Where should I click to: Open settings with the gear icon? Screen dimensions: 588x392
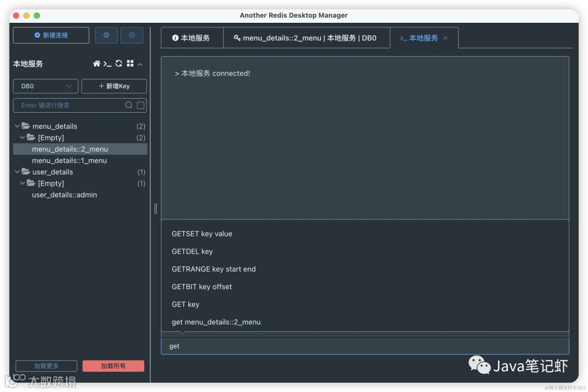106,35
